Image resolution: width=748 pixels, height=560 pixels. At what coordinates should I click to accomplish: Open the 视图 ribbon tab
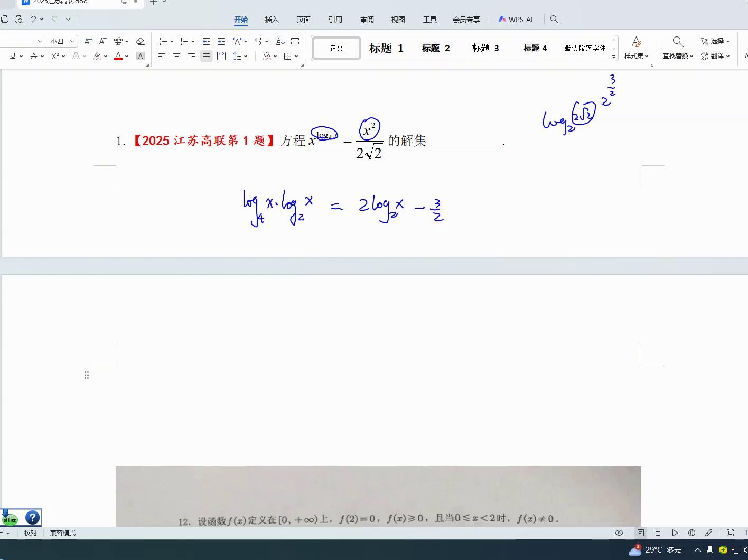click(x=398, y=19)
